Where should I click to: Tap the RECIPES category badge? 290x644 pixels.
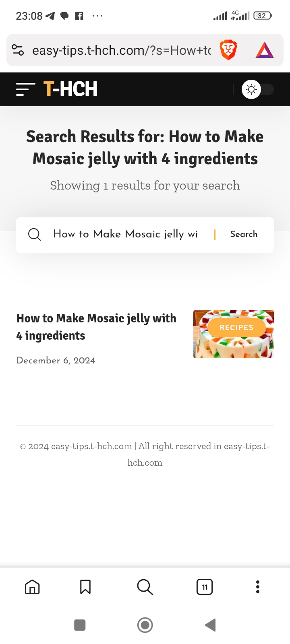coord(236,328)
